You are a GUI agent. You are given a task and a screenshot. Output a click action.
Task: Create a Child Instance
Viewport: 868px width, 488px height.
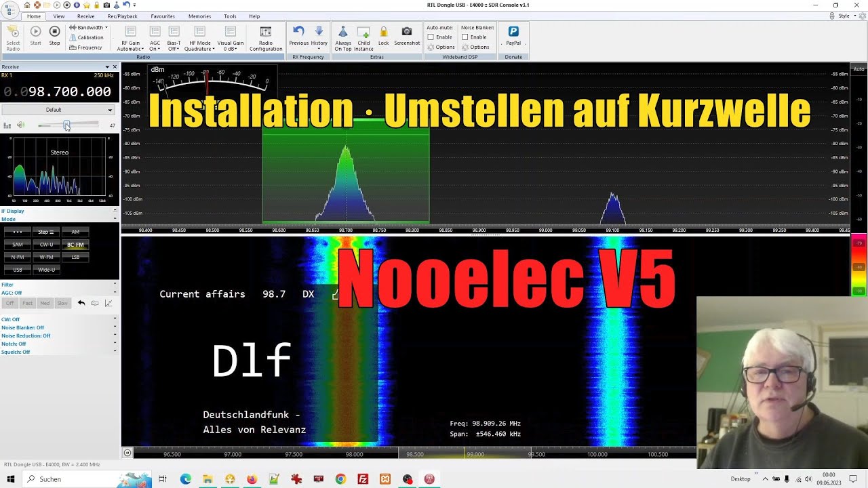tap(363, 39)
